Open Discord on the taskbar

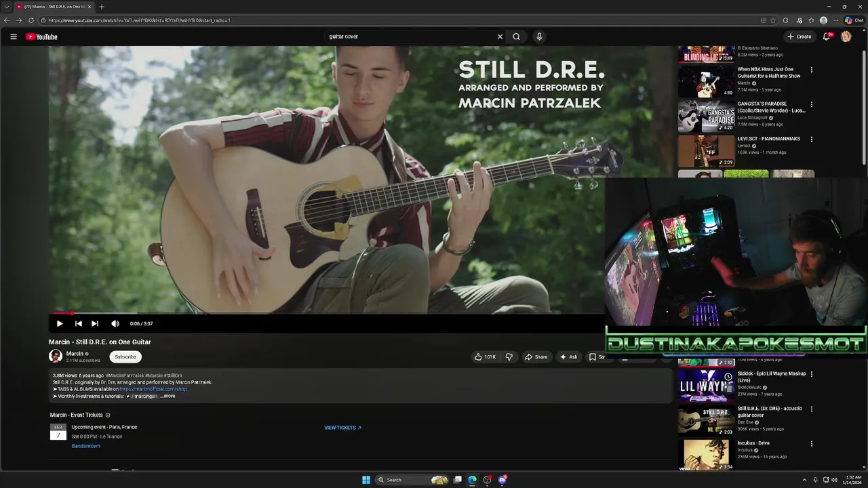(502, 480)
